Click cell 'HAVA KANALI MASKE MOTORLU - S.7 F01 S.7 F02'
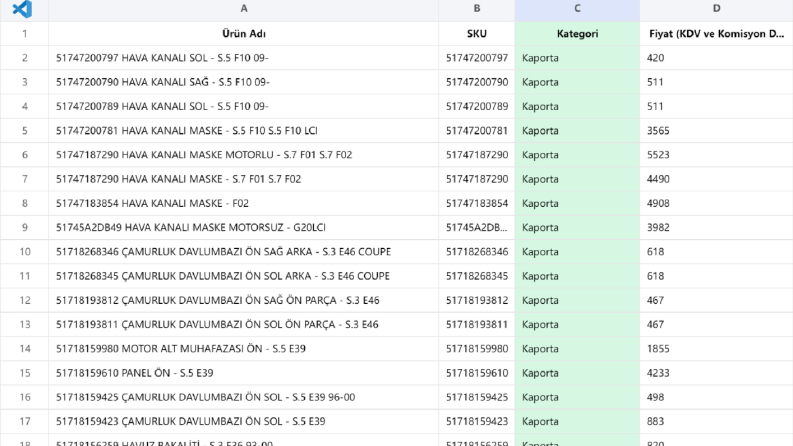 tap(244, 155)
